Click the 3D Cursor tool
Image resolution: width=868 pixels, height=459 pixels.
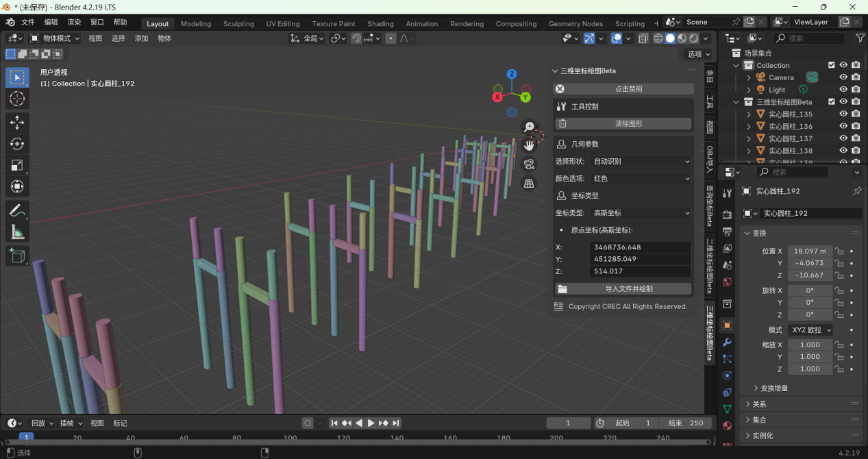click(17, 99)
